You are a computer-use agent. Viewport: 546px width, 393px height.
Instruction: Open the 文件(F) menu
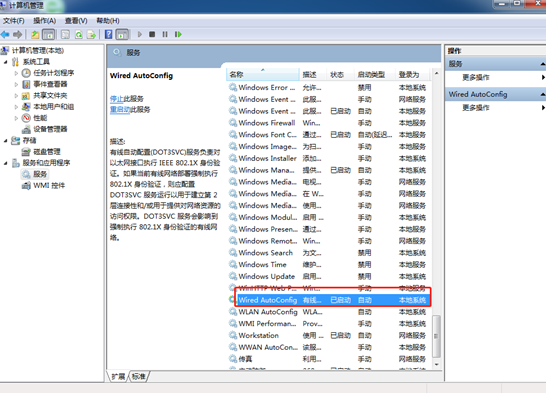click(x=14, y=21)
